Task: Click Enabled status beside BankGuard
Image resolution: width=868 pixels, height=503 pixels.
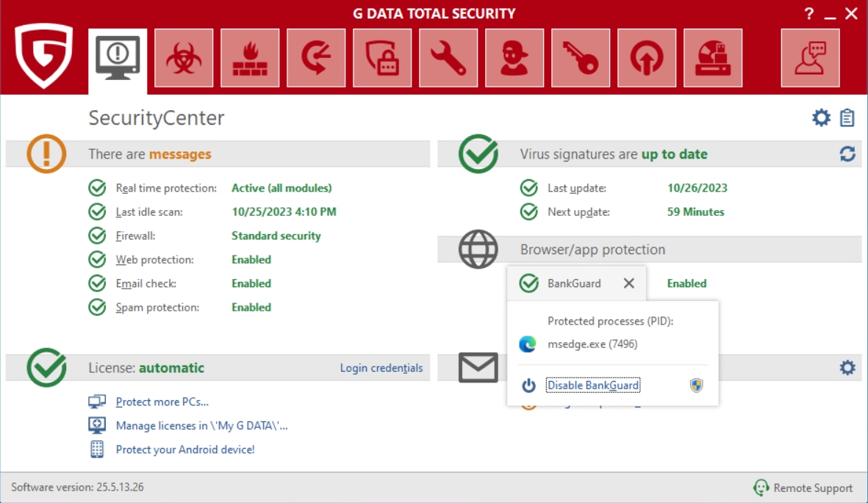Action: click(686, 283)
